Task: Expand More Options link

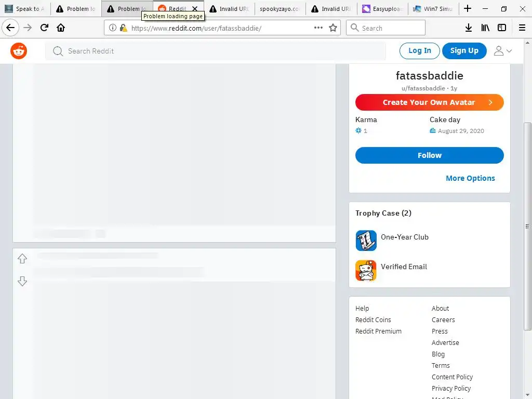Action: (x=470, y=178)
